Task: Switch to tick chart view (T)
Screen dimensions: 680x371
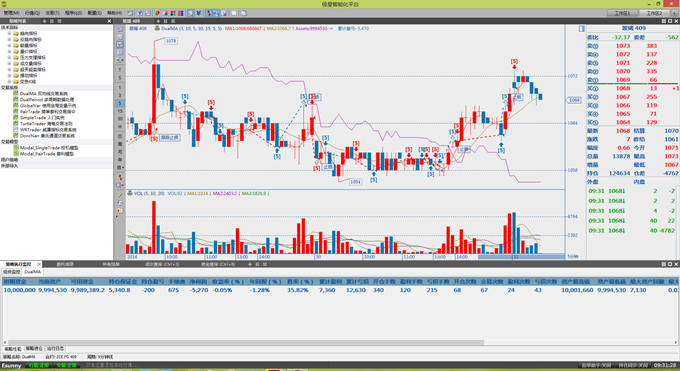Action: point(120,69)
